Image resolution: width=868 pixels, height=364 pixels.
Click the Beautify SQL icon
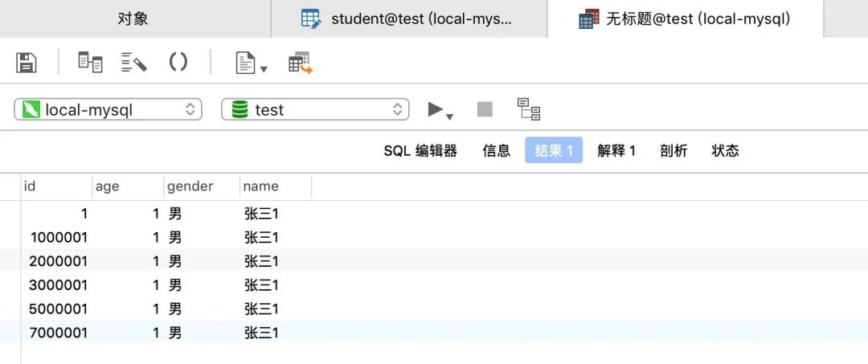tap(133, 63)
